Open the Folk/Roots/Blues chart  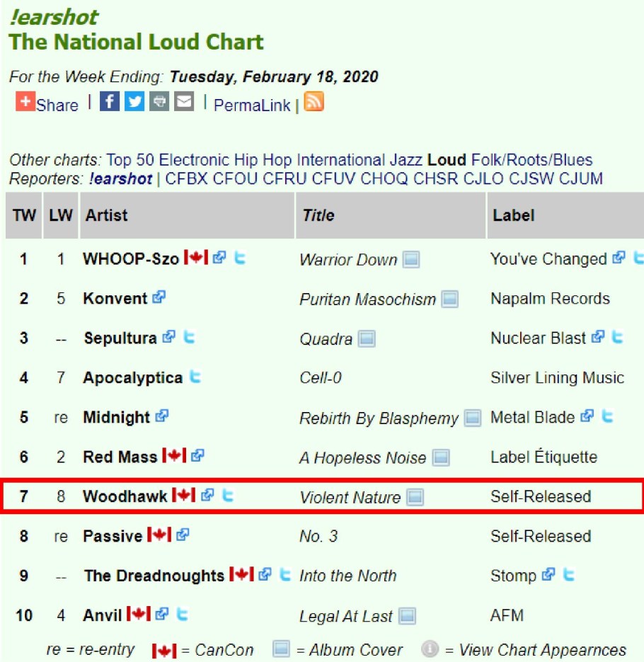pos(531,160)
